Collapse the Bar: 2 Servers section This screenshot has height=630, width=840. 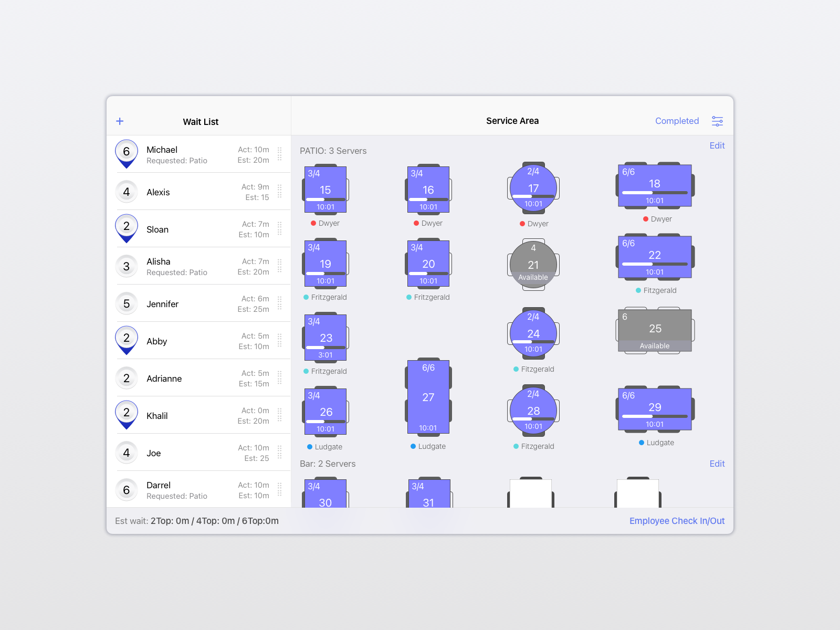328,464
